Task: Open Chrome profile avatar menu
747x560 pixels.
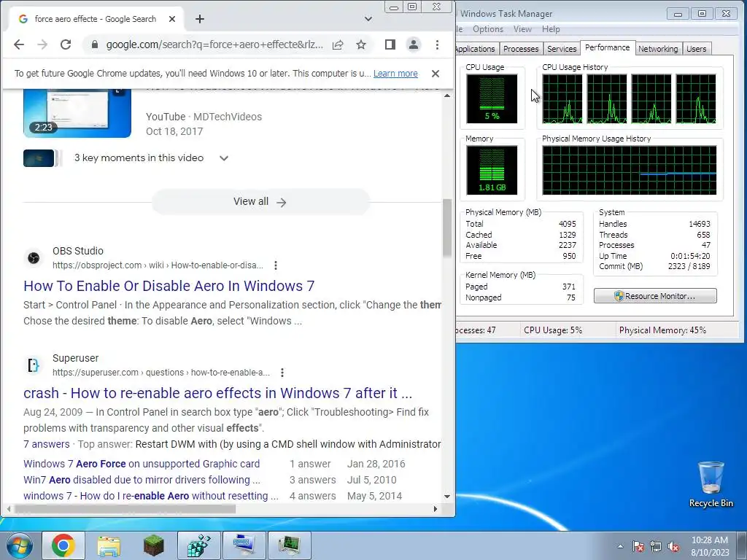Action: point(414,44)
